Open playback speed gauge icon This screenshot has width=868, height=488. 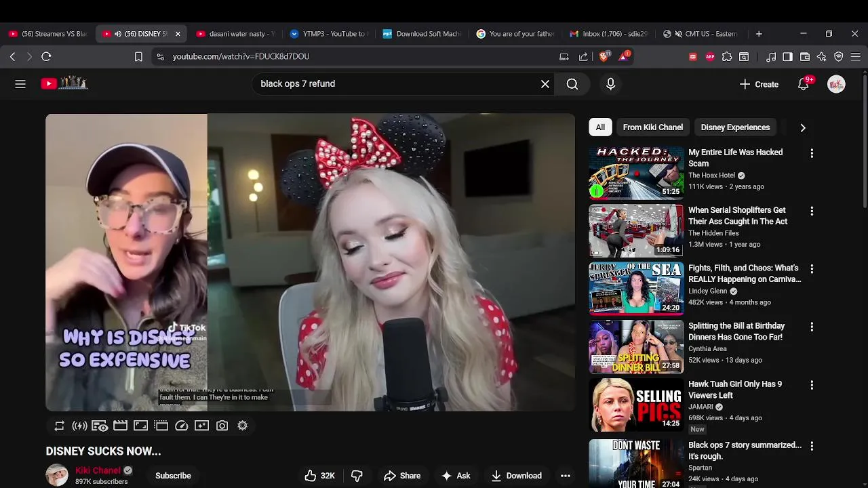click(181, 426)
